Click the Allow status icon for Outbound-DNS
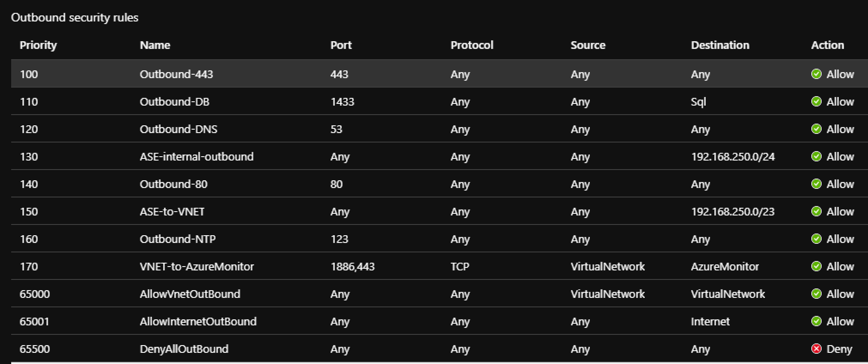The height and width of the screenshot is (364, 868). pyautogui.click(x=816, y=129)
